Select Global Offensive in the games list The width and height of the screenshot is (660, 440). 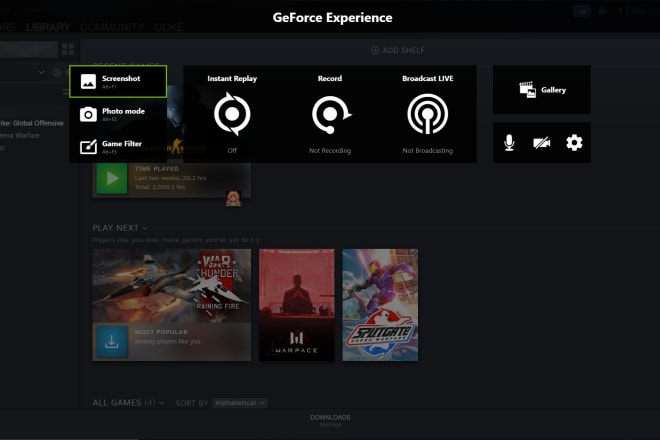pos(32,123)
